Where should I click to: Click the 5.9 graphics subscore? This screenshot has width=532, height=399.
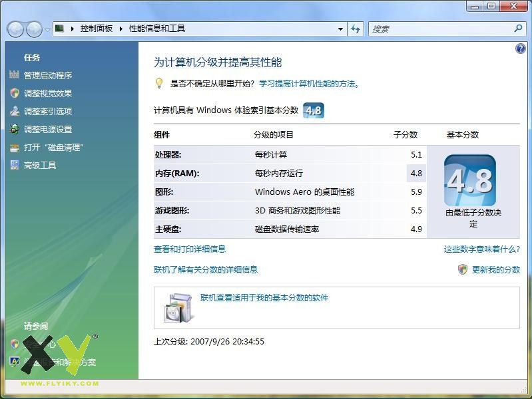416,192
